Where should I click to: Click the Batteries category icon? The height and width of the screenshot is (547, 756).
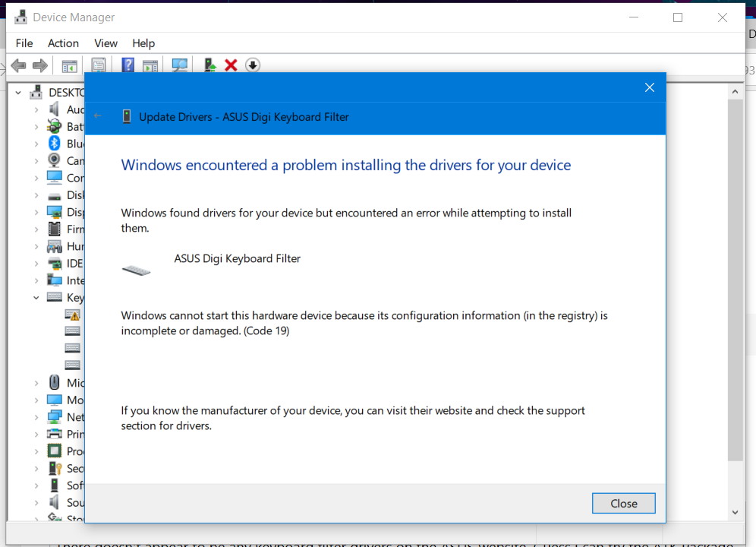54,126
